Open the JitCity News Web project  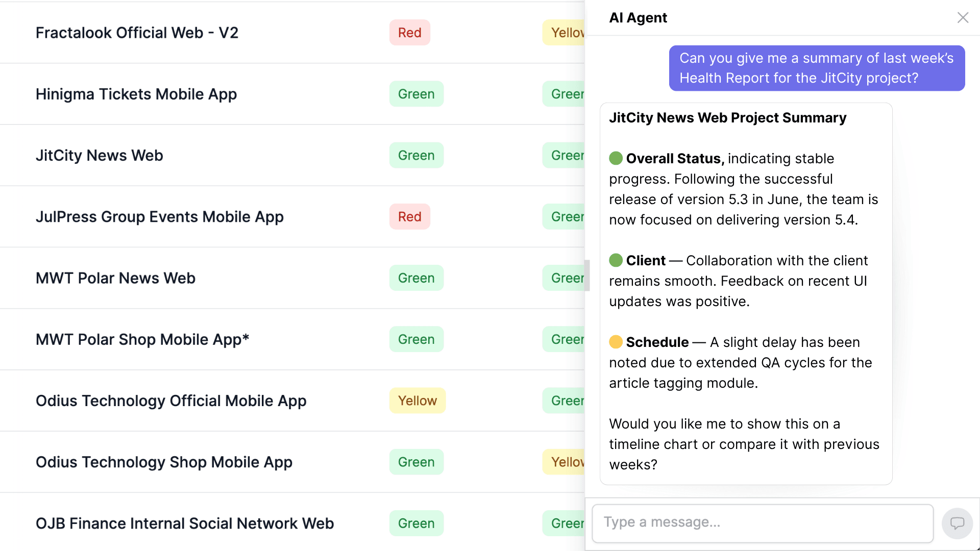click(x=99, y=155)
